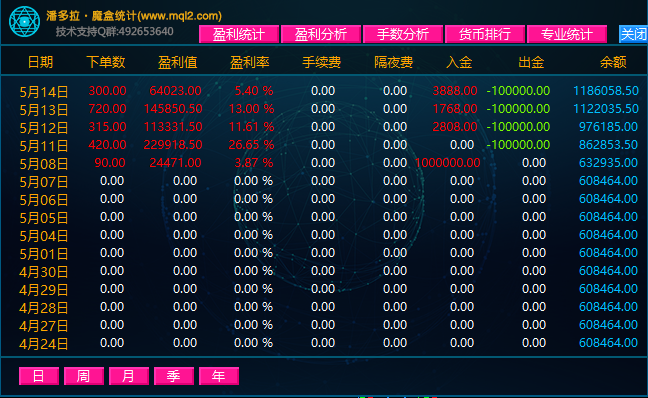This screenshot has width=648, height=398.
Task: Select the 5月08日 date row
Action: 44,164
